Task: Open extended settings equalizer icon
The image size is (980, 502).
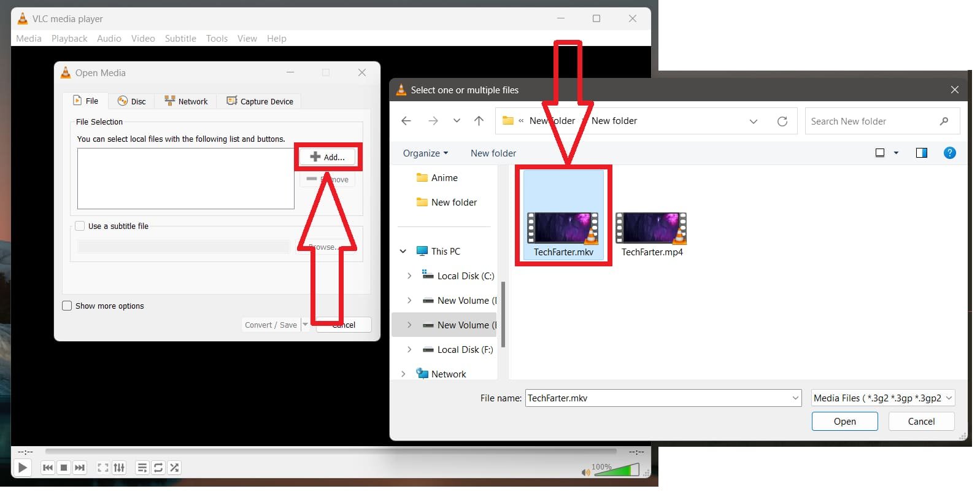Action: (119, 468)
